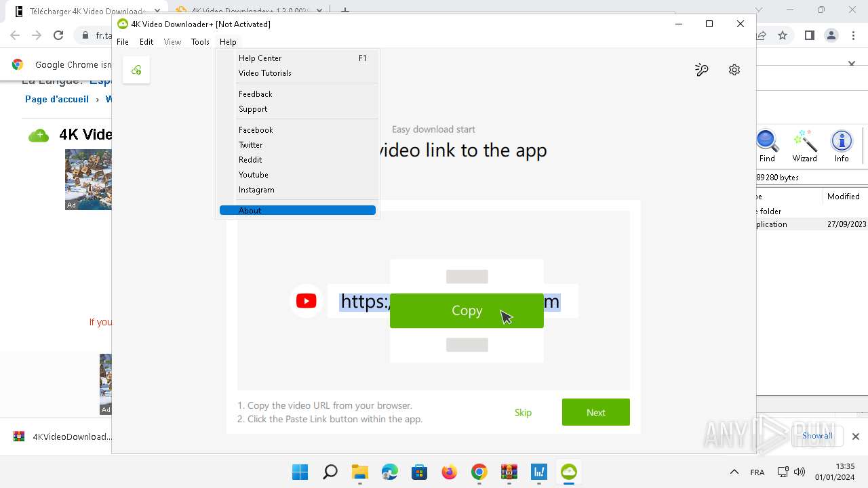Click Show all downloads button
This screenshot has width=868, height=488.
(817, 436)
